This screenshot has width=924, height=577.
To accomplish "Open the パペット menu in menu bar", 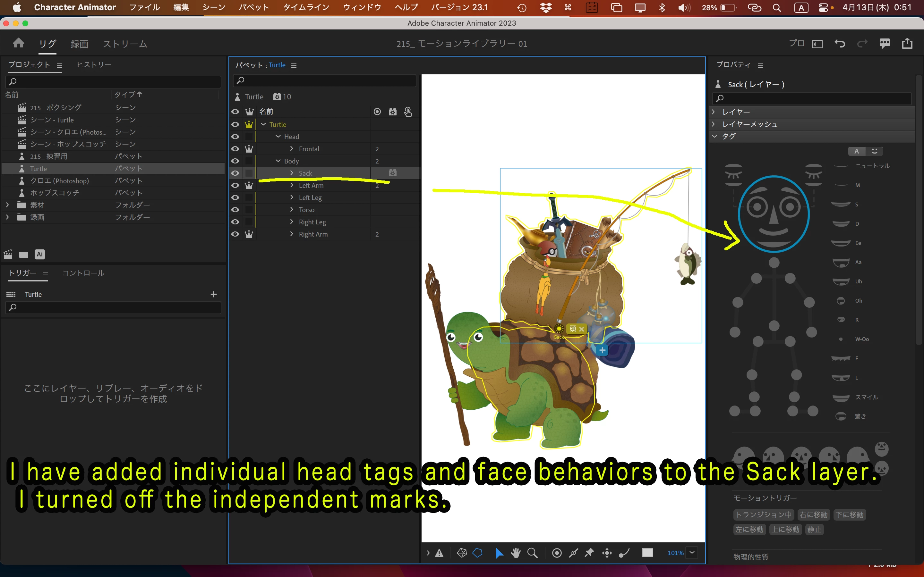I will click(253, 7).
